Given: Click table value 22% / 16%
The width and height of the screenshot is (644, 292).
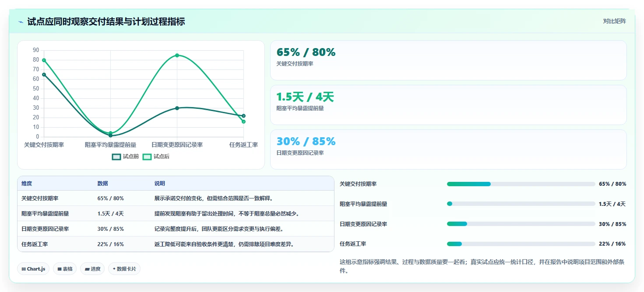Looking at the screenshot, I should [110, 244].
